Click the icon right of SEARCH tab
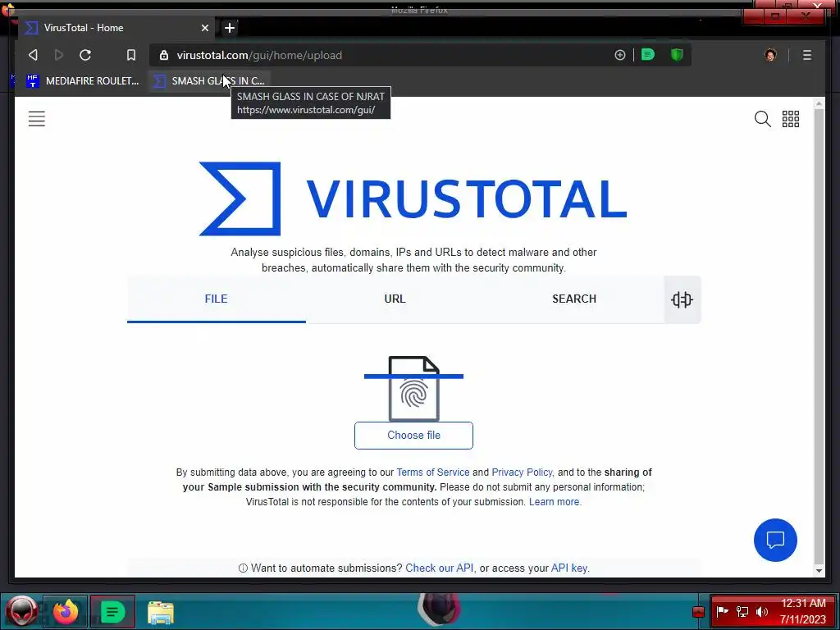Screen dimensions: 840x630 tap(682, 299)
